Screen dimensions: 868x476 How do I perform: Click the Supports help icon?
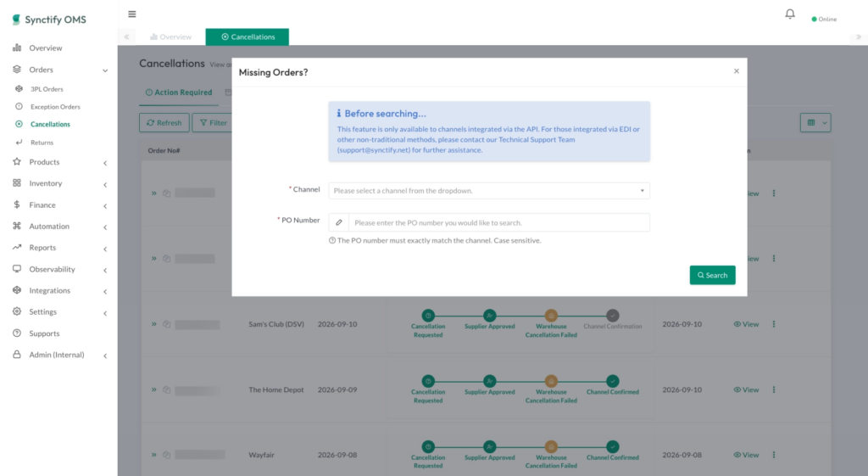17,333
